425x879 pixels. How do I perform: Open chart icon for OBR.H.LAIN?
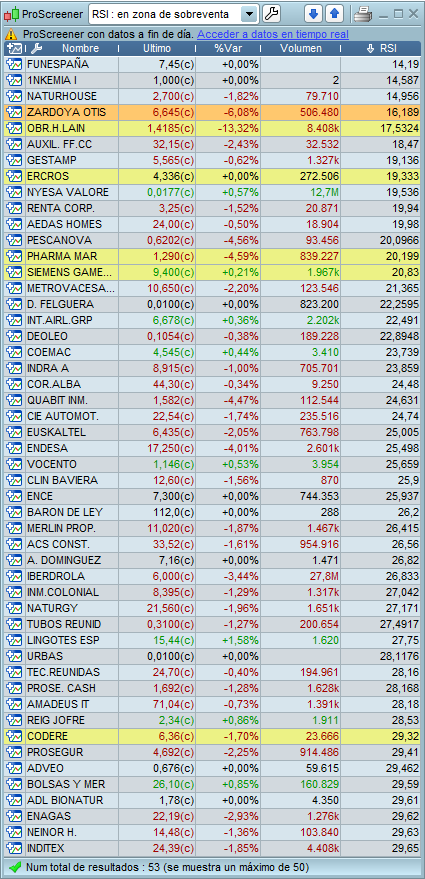coord(13,128)
